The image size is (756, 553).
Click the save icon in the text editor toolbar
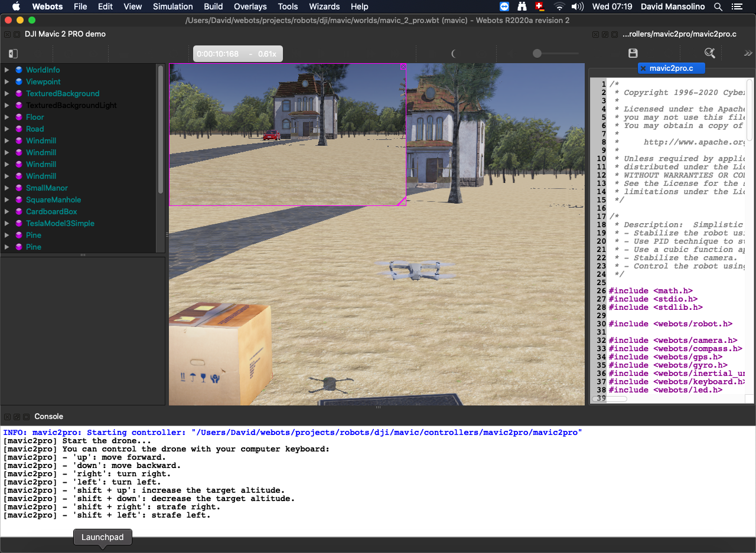[x=633, y=53]
